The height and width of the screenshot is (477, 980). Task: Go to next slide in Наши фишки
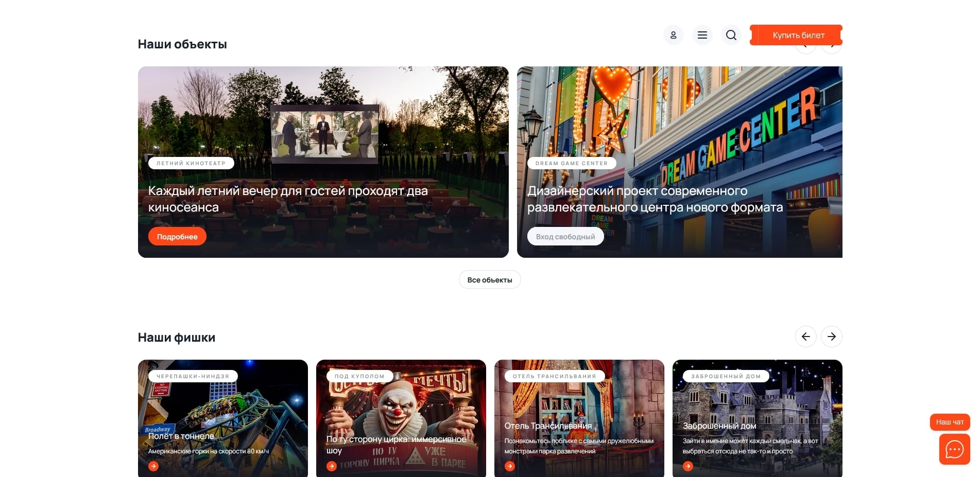[x=831, y=337]
